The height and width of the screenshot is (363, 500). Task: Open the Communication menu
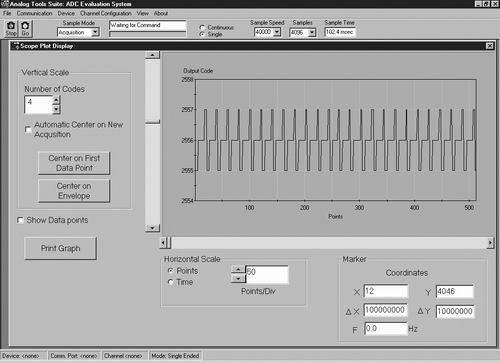(x=34, y=13)
